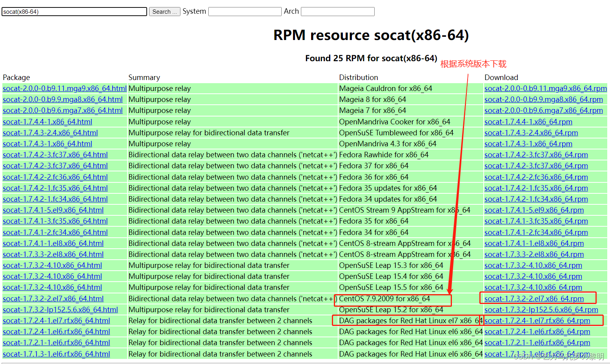Download socat-2.0.0-0.b9.9.mga8.x86_64.rpm
The width and height of the screenshot is (610, 364).
pos(544,100)
